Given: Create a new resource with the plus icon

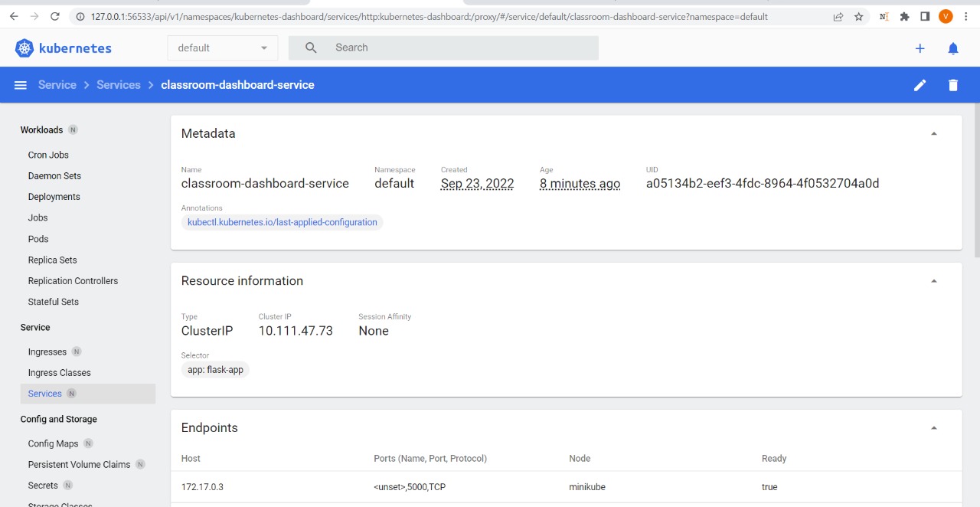Looking at the screenshot, I should point(920,47).
